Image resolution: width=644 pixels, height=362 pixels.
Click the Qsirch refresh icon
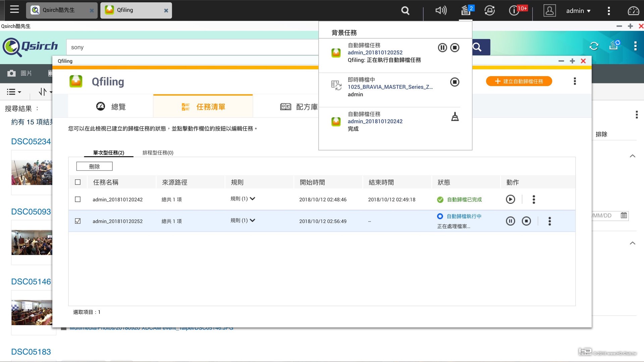594,46
